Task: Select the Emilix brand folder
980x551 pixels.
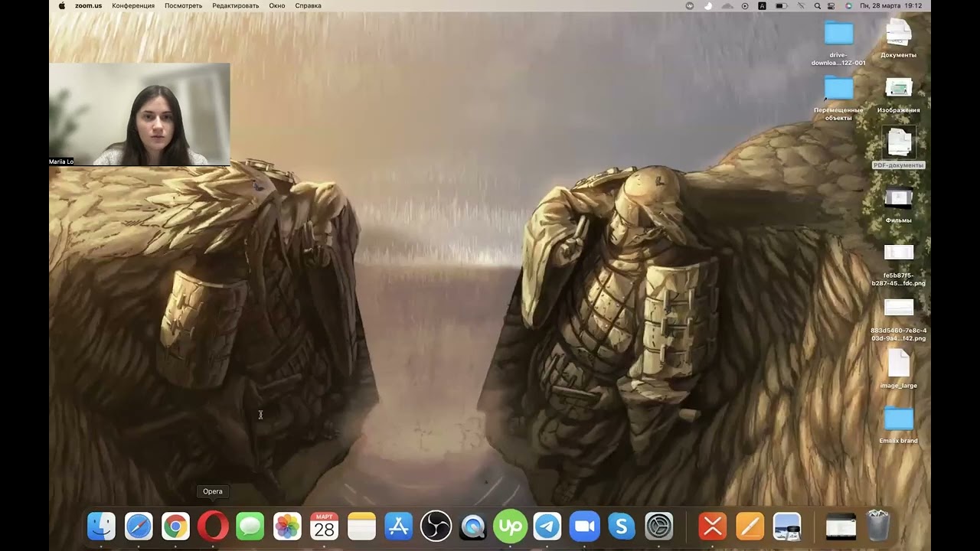Action: click(x=899, y=425)
